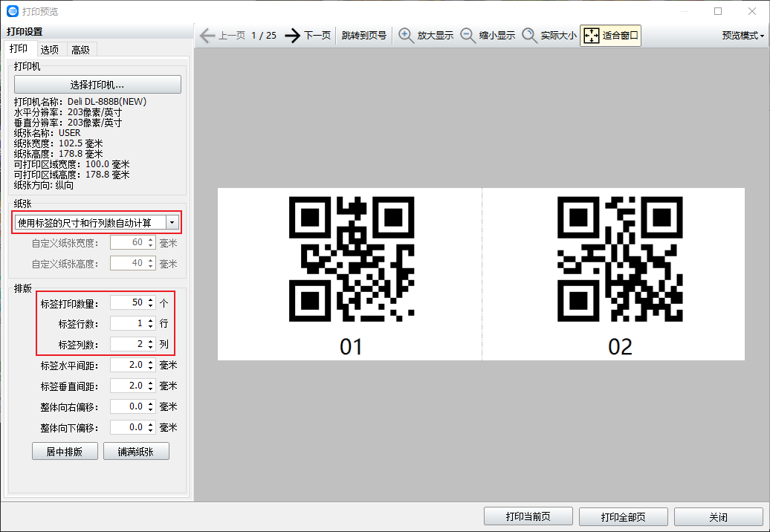Click 铺满纸张 button

pyautogui.click(x=136, y=451)
